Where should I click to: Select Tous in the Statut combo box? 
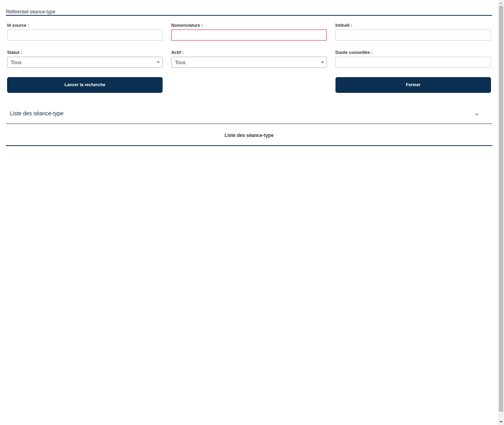coord(79,62)
